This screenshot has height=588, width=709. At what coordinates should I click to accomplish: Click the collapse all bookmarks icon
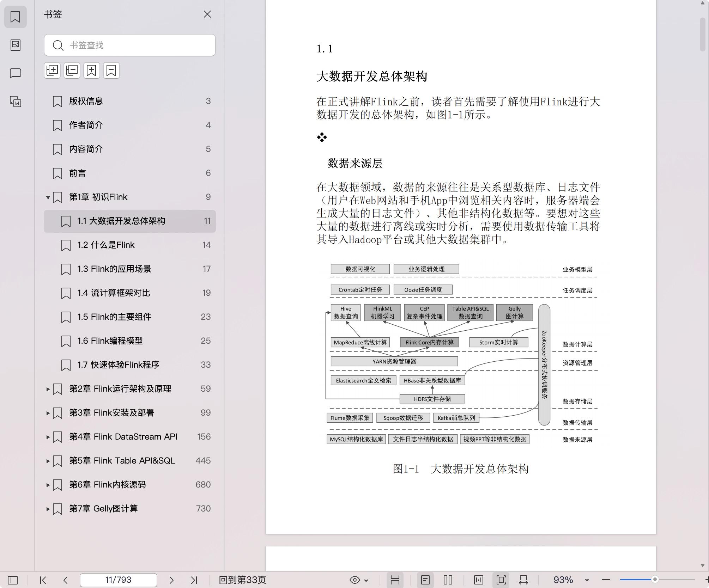click(x=72, y=71)
